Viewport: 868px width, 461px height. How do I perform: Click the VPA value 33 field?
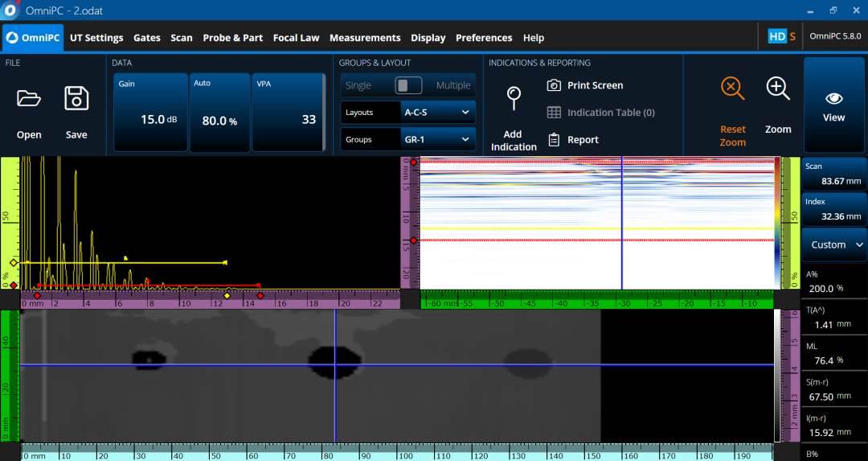(x=288, y=112)
